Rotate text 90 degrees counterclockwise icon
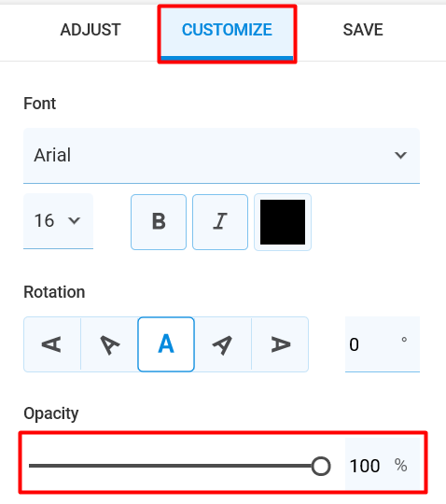Viewport: 446px width, 504px height. click(x=52, y=344)
